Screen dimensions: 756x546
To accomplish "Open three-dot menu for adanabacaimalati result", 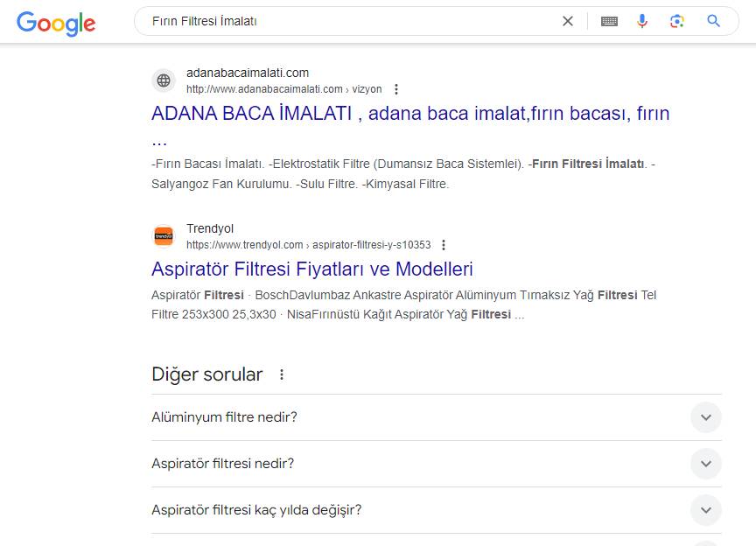I will point(396,89).
